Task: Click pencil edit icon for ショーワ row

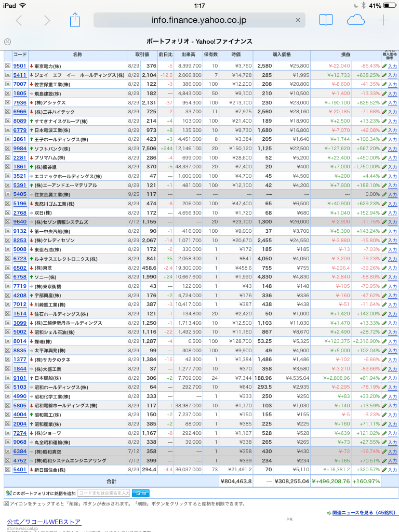Action: point(384,433)
